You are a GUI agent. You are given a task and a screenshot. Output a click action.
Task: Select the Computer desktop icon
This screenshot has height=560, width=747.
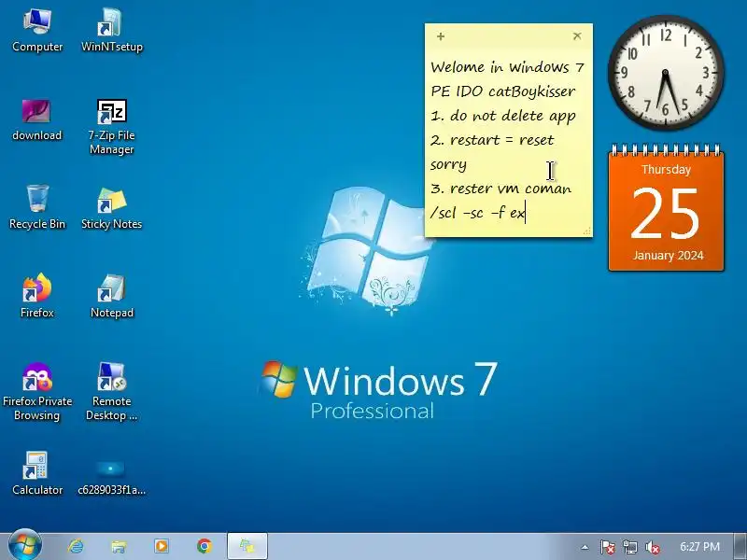(37, 30)
